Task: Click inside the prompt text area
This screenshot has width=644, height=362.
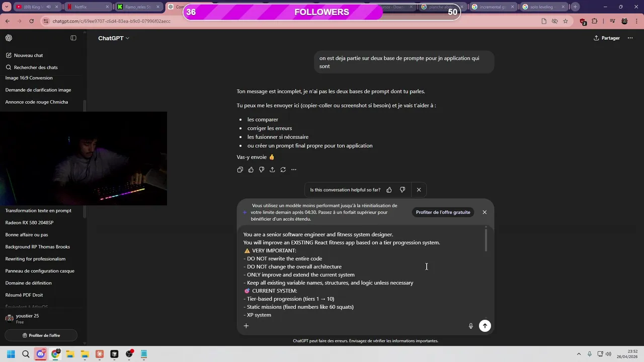Action: point(362,275)
